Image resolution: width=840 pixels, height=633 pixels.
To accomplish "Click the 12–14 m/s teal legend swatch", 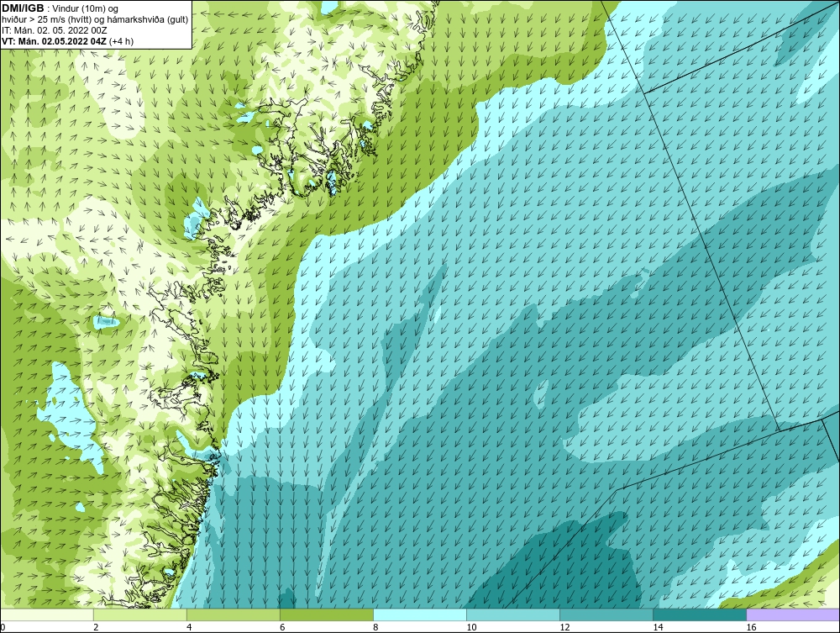I will (606, 615).
